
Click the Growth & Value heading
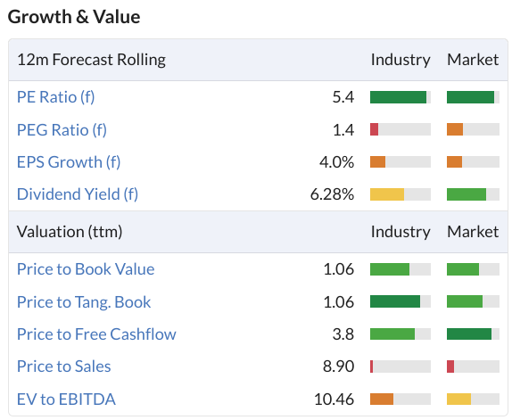pos(74,17)
